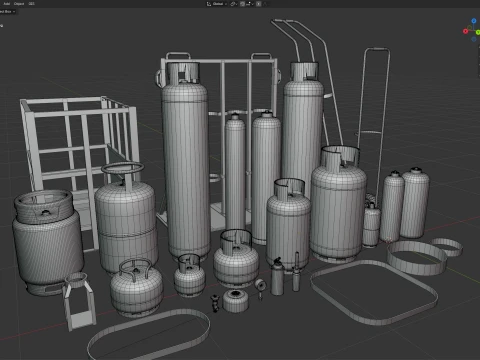
Task: Open the Select Box mode dropdown
Action: pos(7,11)
